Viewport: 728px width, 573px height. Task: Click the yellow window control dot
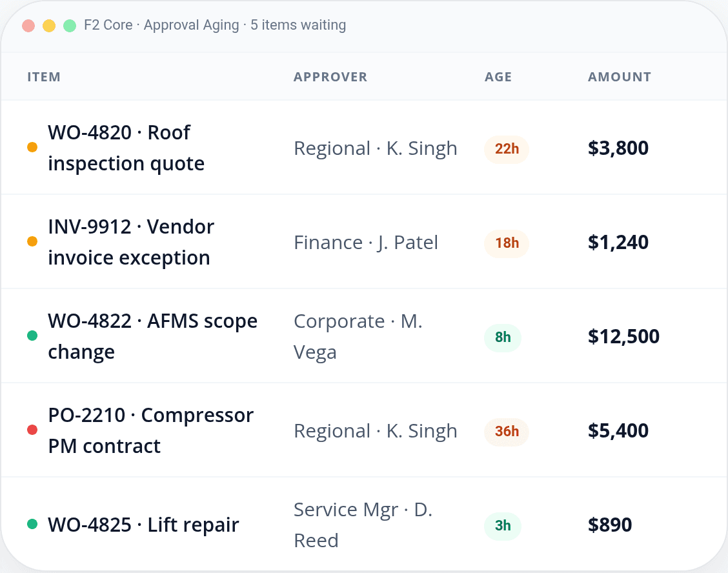48,25
